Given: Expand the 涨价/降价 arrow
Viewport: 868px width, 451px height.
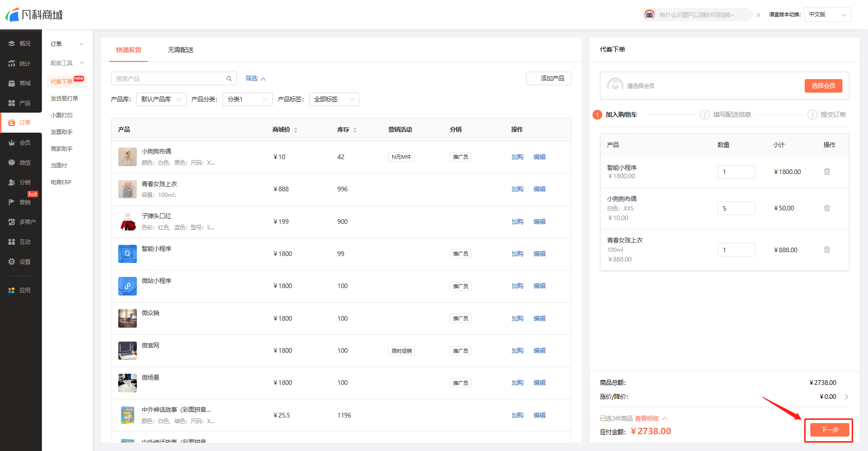Looking at the screenshot, I should (x=847, y=397).
